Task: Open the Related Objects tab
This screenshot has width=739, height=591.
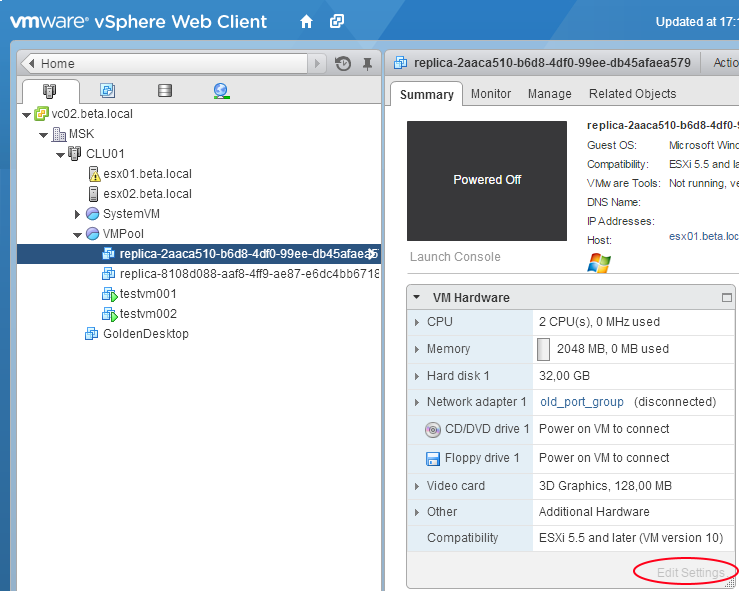Action: coord(632,94)
